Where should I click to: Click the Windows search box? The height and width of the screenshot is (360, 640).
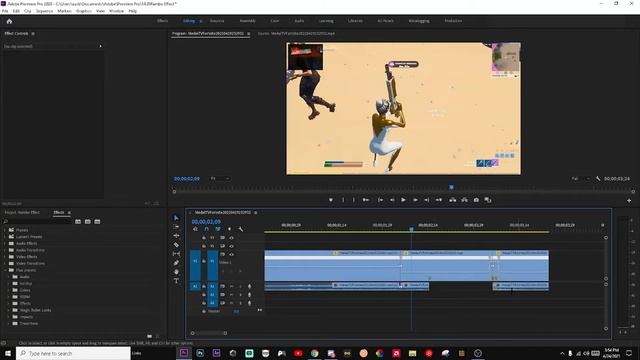(73, 353)
